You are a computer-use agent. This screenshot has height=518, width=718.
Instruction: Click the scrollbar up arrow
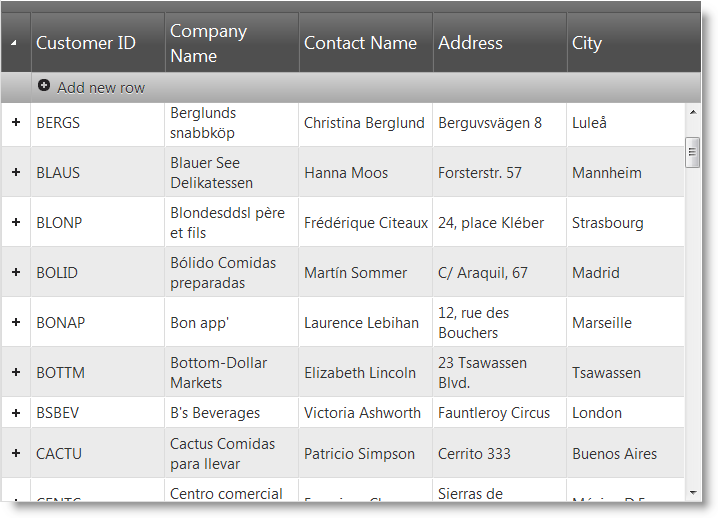pyautogui.click(x=692, y=112)
